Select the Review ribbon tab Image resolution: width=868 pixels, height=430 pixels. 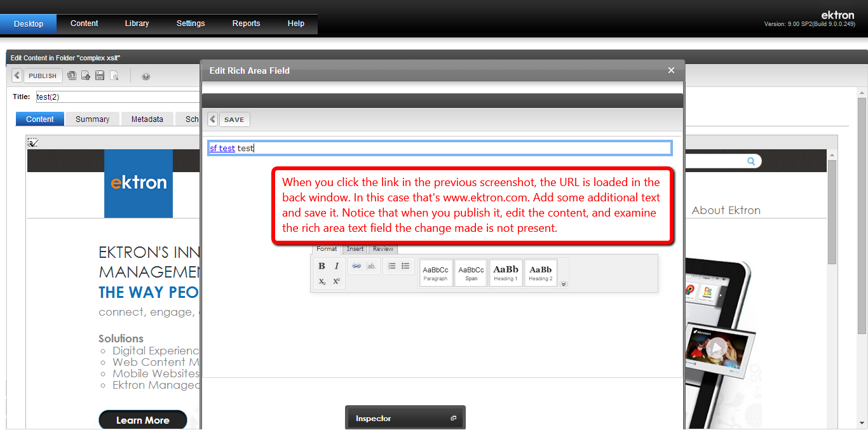point(383,249)
